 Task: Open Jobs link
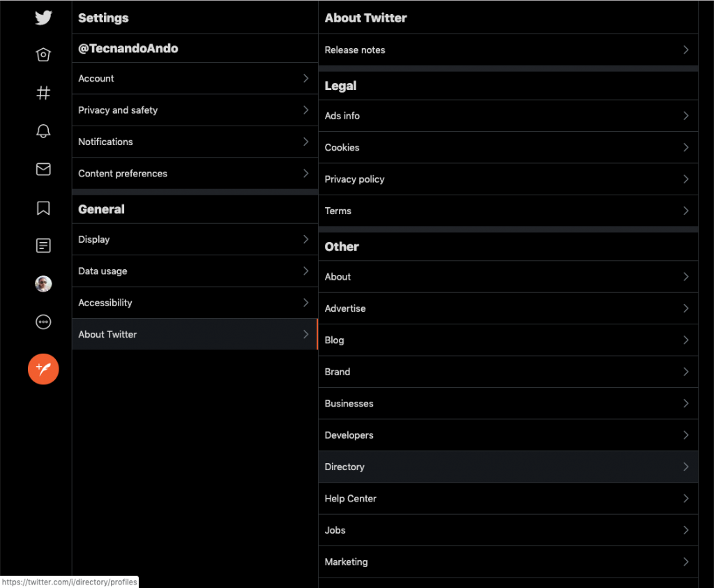(508, 530)
